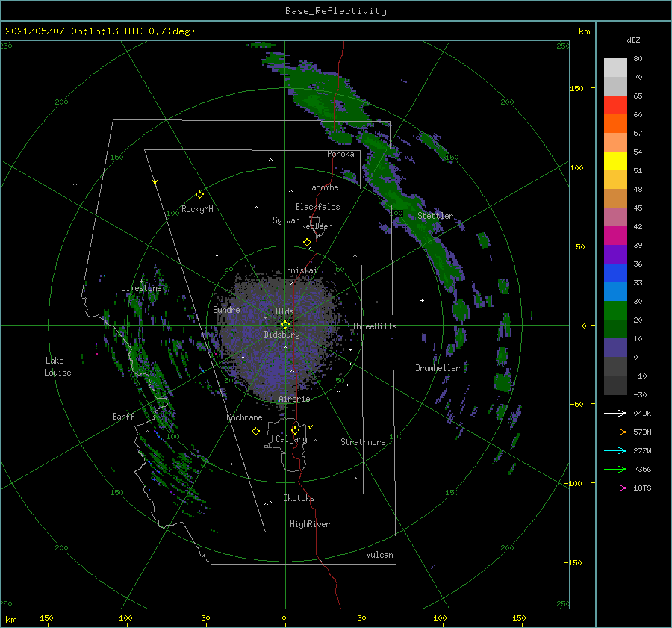672x628 pixels.
Task: Pick the light gray 70–80 dBZ swatch
Action: pyautogui.click(x=615, y=68)
